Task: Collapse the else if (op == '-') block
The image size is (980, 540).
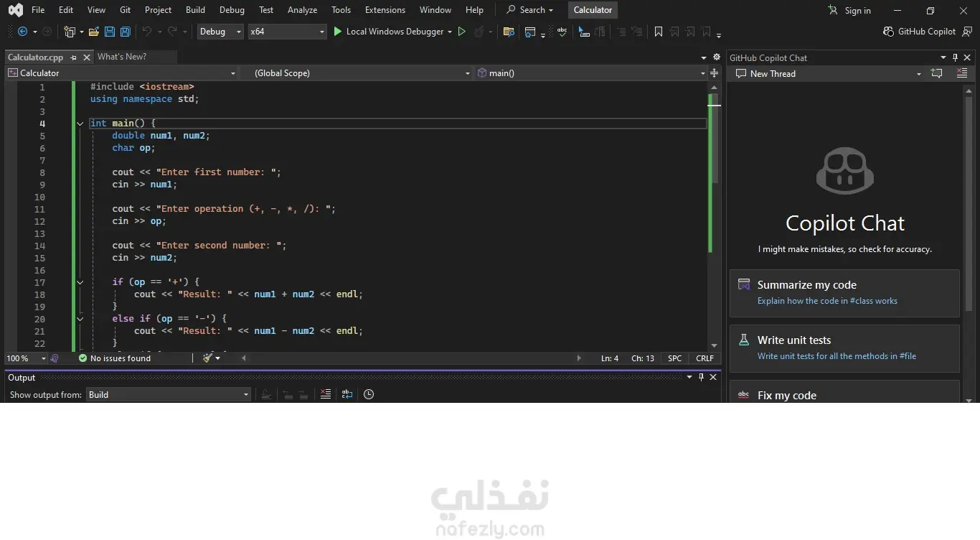Action: (80, 319)
